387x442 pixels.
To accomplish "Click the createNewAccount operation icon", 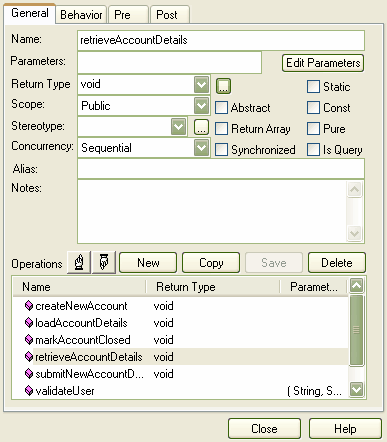I will click(29, 305).
